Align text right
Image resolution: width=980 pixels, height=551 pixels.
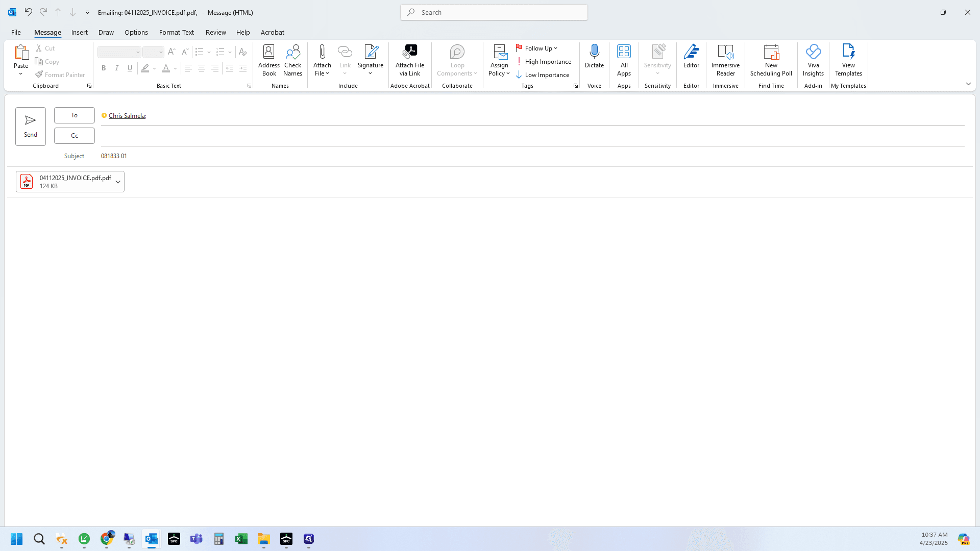tap(215, 68)
